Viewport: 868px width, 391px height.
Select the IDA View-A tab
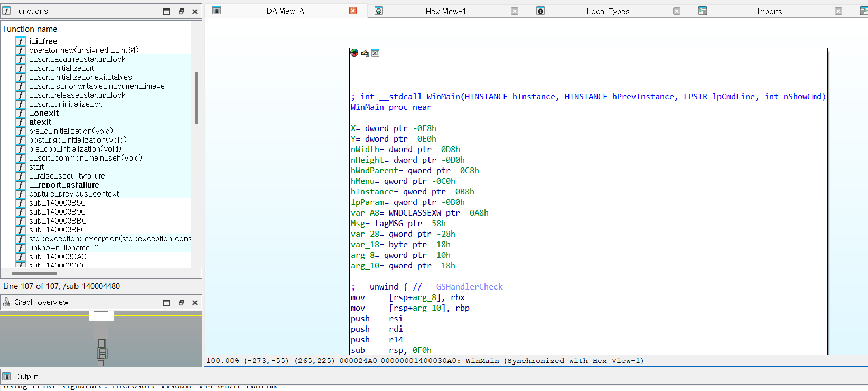tap(284, 11)
